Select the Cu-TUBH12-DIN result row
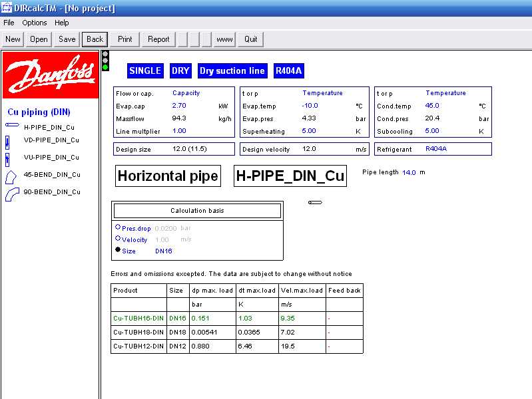The width and height of the screenshot is (532, 399). tap(237, 346)
